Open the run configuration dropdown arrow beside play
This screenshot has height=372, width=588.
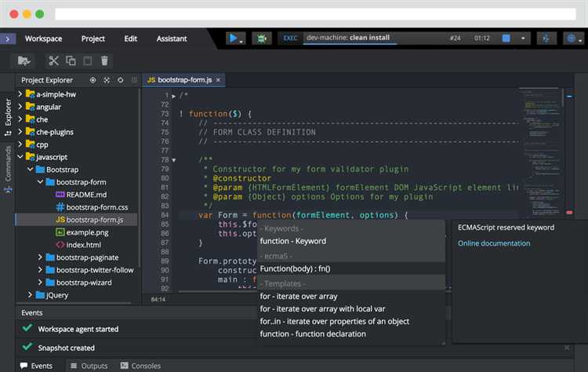pos(241,42)
